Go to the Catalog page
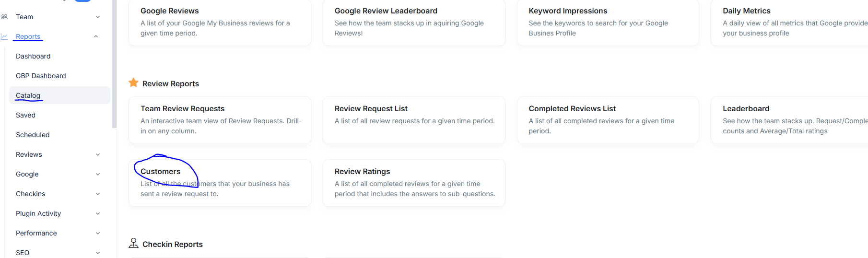Viewport: 868px width, 258px height. coord(28,95)
